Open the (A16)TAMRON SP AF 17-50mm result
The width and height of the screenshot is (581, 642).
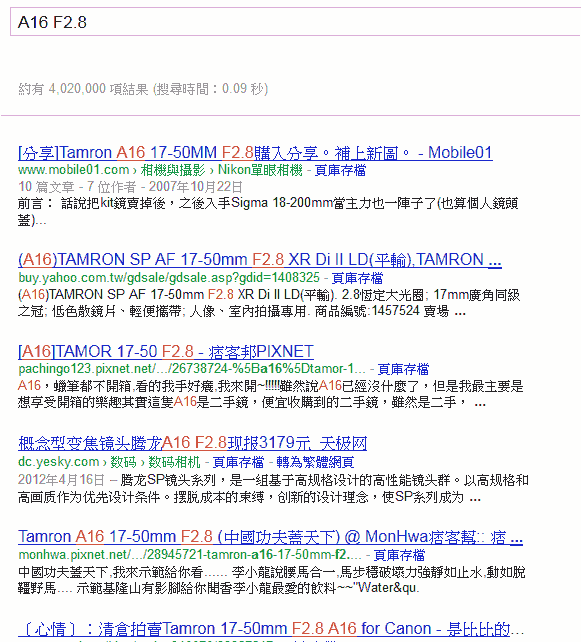coord(260,260)
